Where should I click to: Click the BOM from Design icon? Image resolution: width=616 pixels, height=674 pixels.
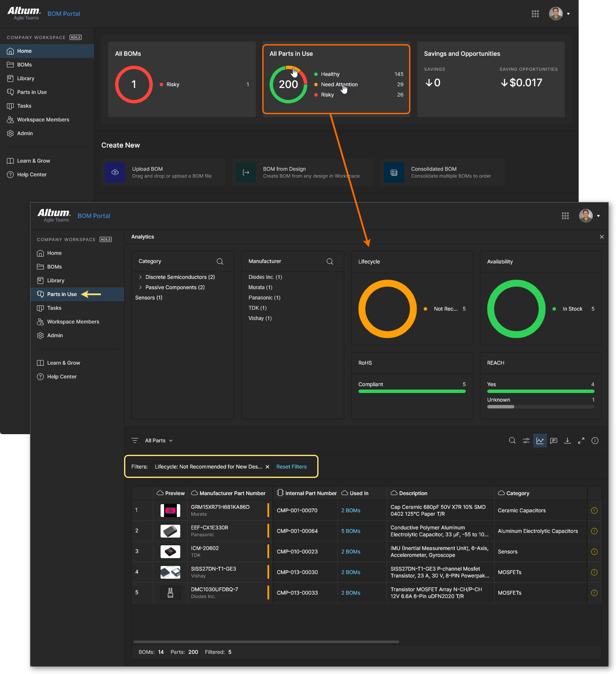tap(246, 172)
